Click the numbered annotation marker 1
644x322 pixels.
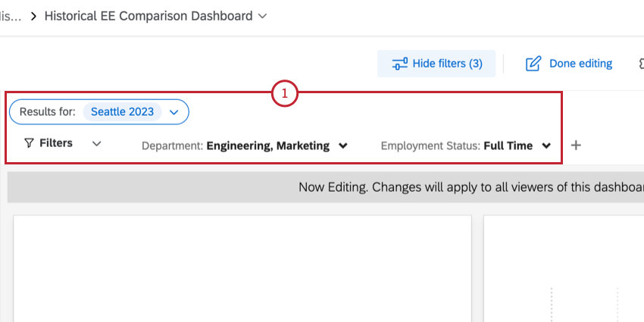tap(285, 94)
